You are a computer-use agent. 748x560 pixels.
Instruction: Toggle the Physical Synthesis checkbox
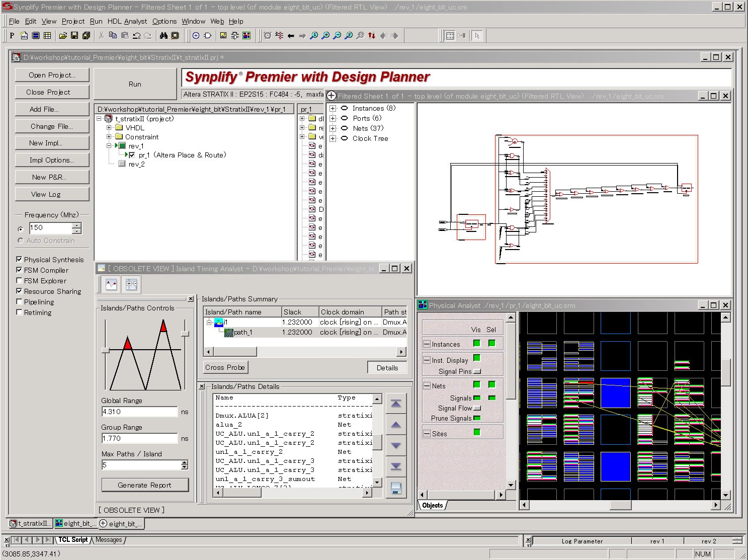pos(19,260)
